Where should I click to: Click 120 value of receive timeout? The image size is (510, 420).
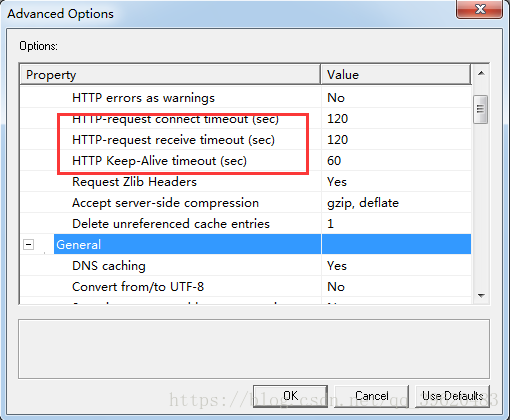[337, 140]
